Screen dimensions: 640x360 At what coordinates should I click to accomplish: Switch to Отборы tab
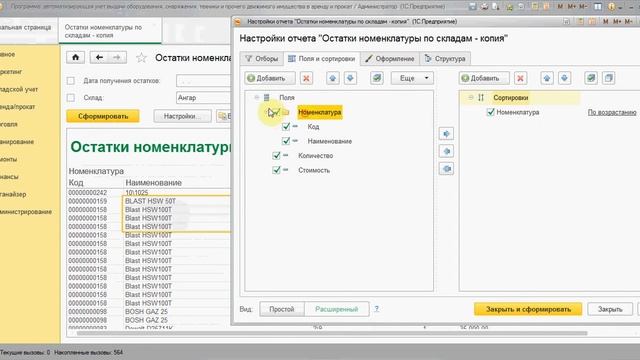click(x=261, y=59)
